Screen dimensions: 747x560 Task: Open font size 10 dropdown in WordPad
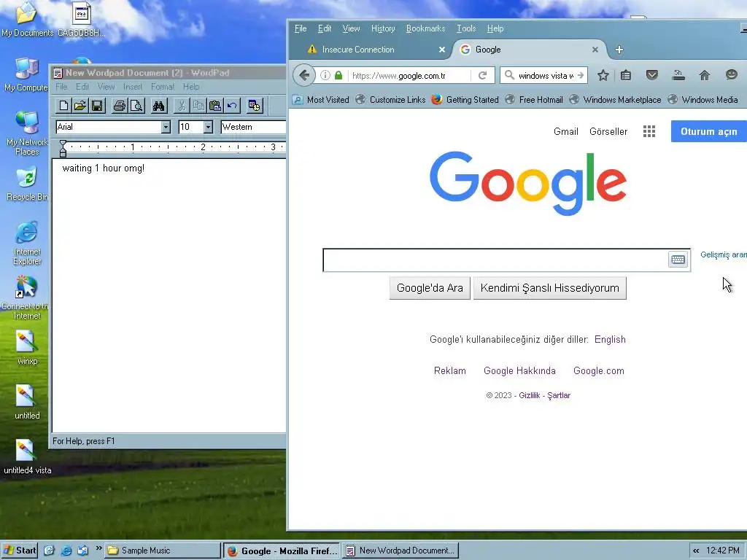(x=208, y=127)
